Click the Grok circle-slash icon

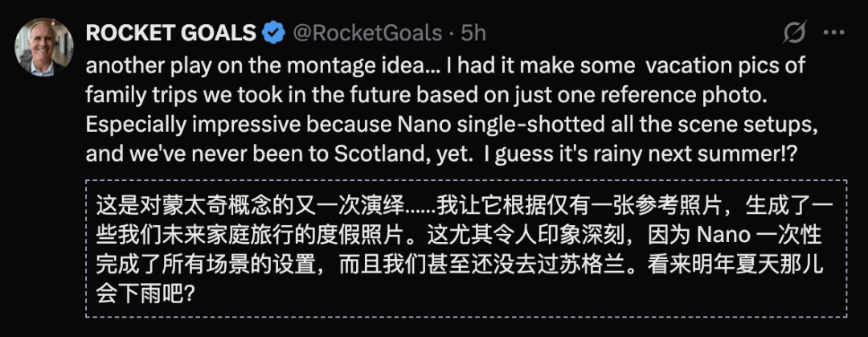[x=794, y=34]
